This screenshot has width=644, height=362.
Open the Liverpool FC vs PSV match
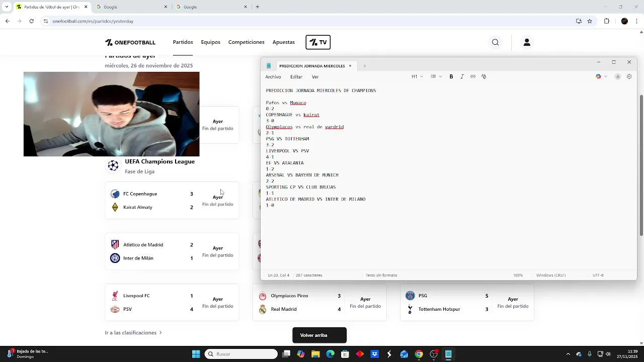click(172, 302)
